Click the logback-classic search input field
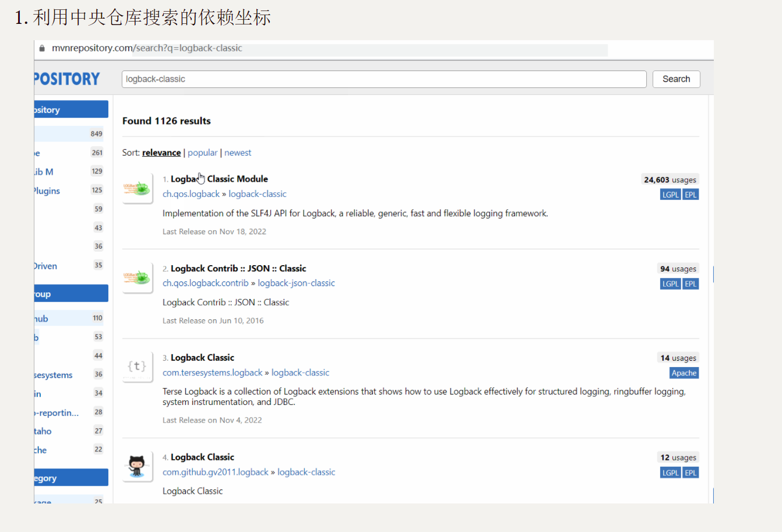782x532 pixels. click(x=383, y=79)
